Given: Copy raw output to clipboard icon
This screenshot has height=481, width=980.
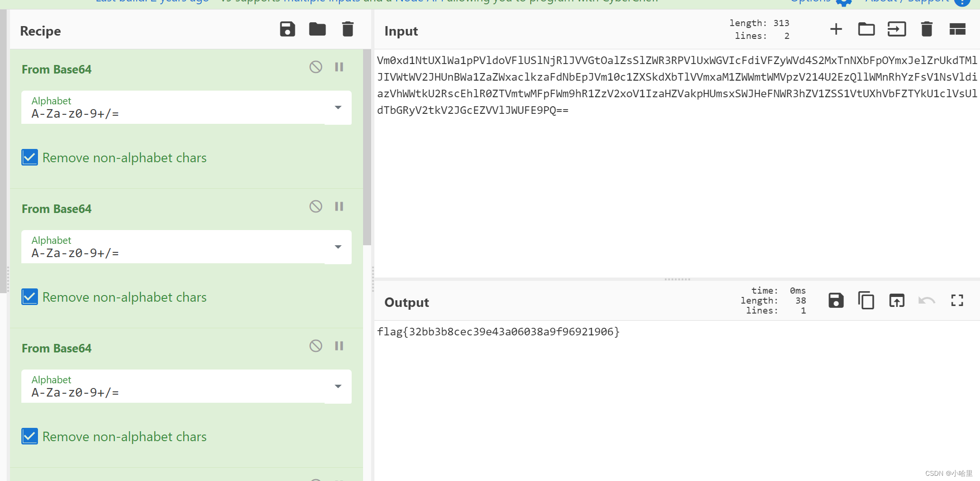Looking at the screenshot, I should pos(867,301).
